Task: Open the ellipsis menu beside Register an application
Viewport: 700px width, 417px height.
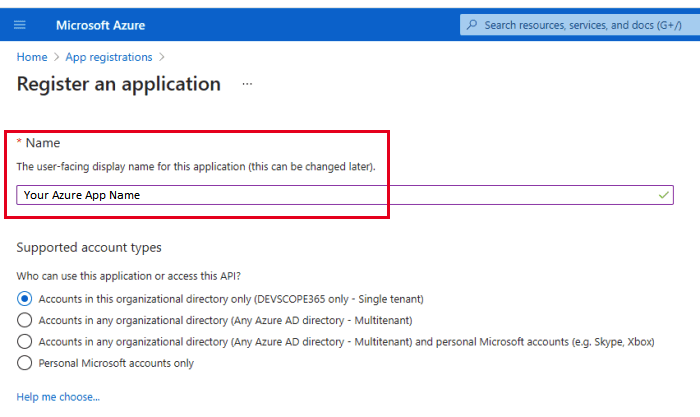Action: [x=247, y=84]
